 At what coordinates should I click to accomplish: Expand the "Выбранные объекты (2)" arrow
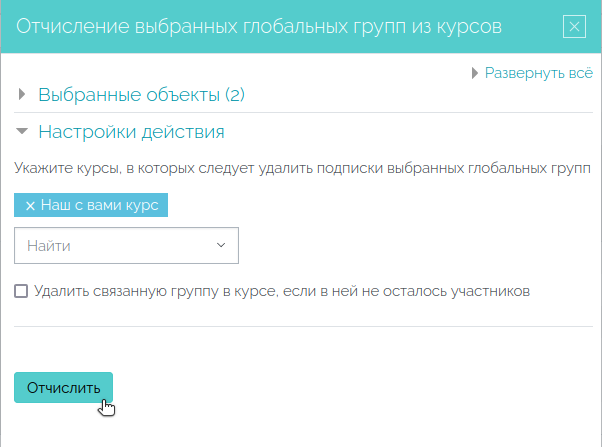23,95
